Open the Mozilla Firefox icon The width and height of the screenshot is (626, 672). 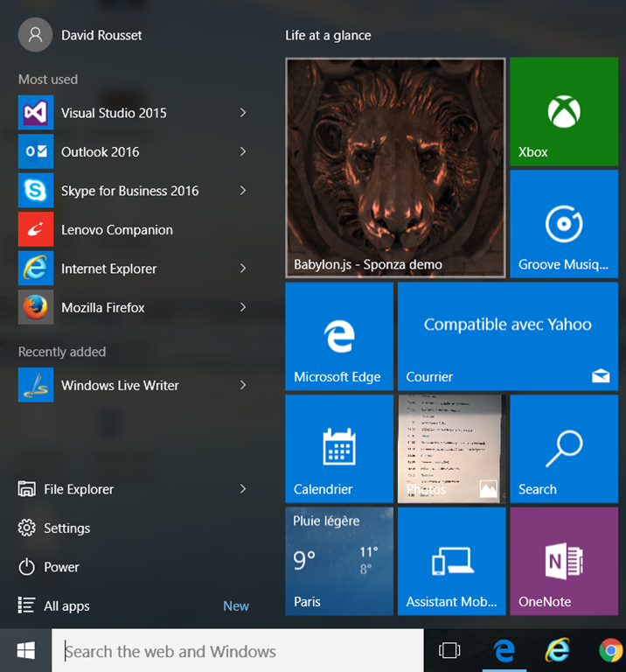pos(36,307)
